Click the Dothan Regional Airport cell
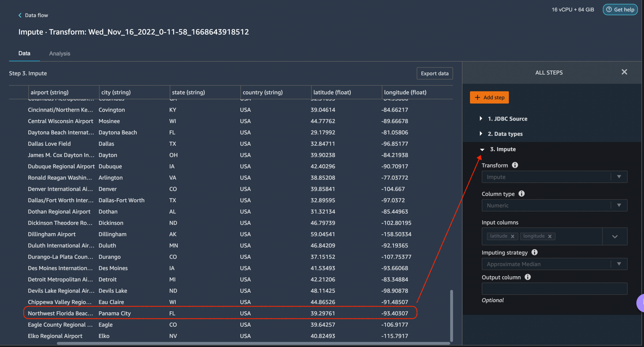This screenshot has height=347, width=644. (59, 212)
